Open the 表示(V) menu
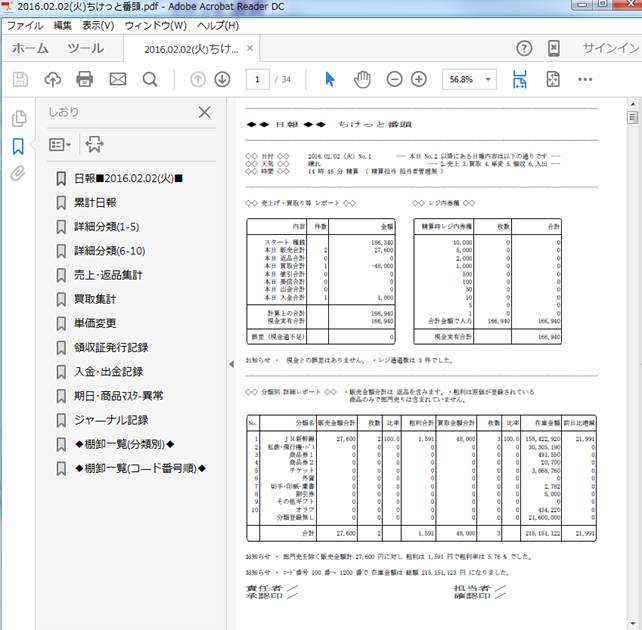The width and height of the screenshot is (642, 630). [x=98, y=25]
